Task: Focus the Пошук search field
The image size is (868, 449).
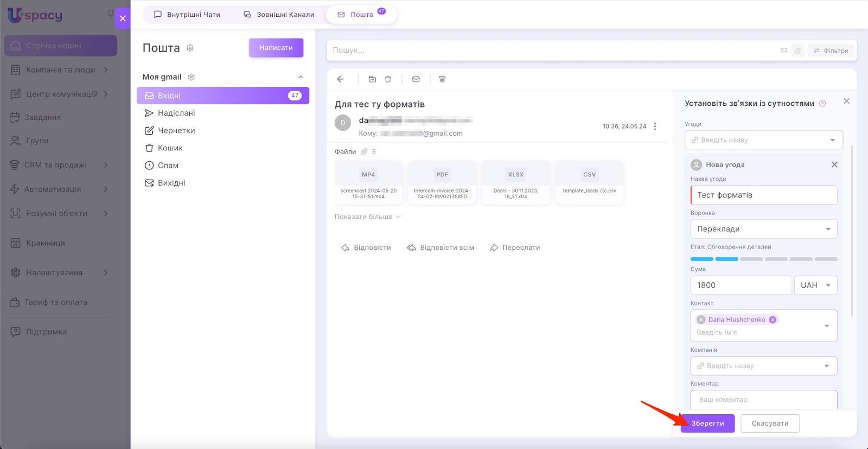Action: [553, 50]
